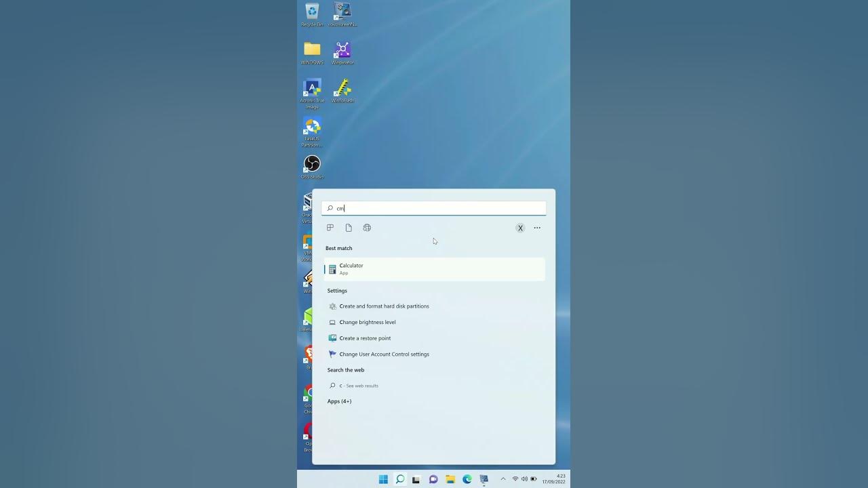Launch Acronis True Image shortcut
This screenshot has width=868, height=488.
[x=312, y=94]
